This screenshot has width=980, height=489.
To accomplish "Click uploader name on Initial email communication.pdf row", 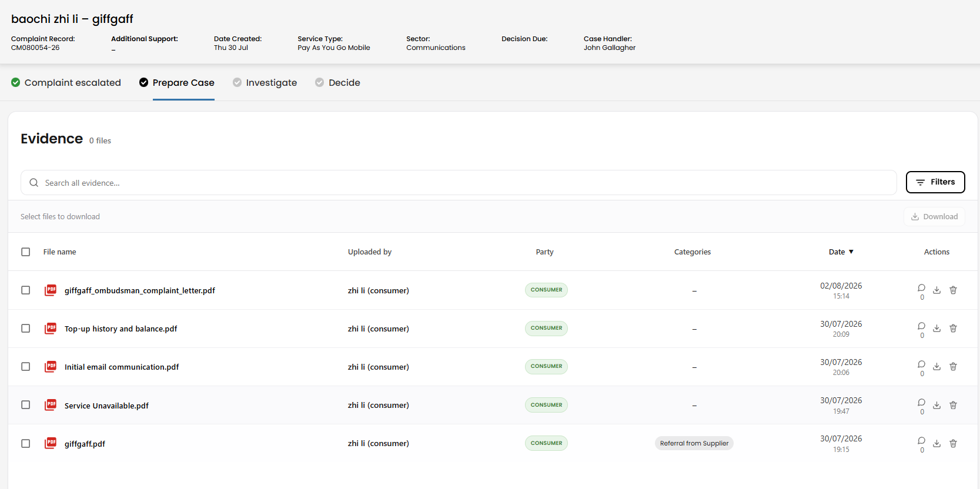I will click(x=379, y=367).
